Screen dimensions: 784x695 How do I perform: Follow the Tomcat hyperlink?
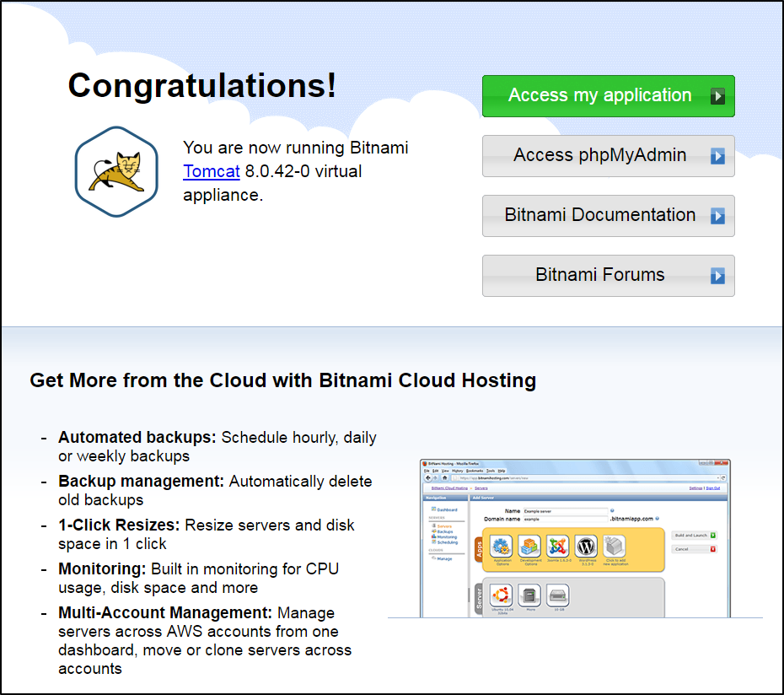(x=212, y=171)
